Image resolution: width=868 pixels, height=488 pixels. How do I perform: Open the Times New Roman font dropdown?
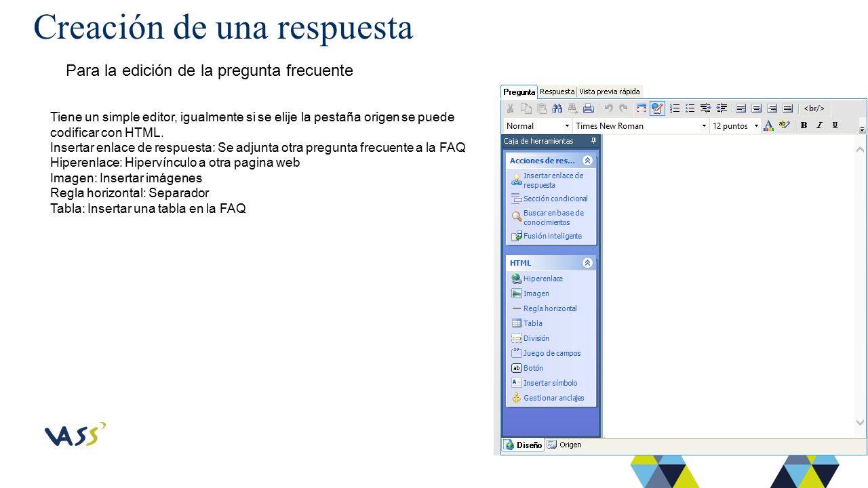click(x=640, y=126)
